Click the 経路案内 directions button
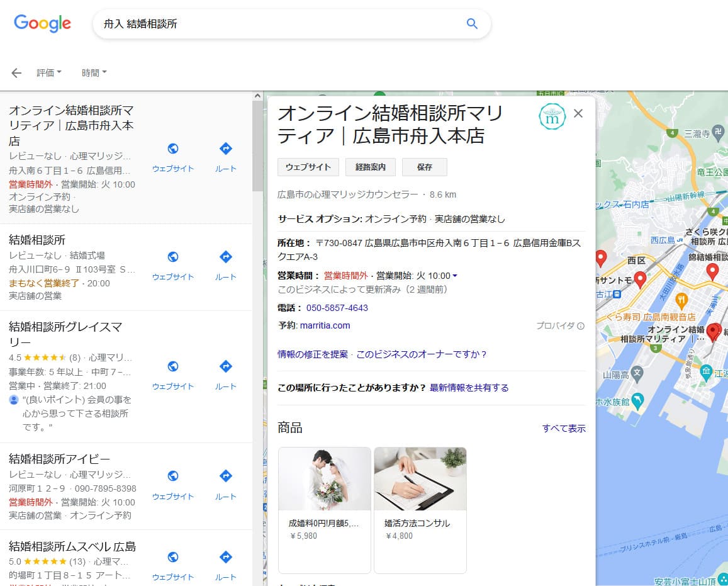This screenshot has height=586, width=728. tap(371, 167)
